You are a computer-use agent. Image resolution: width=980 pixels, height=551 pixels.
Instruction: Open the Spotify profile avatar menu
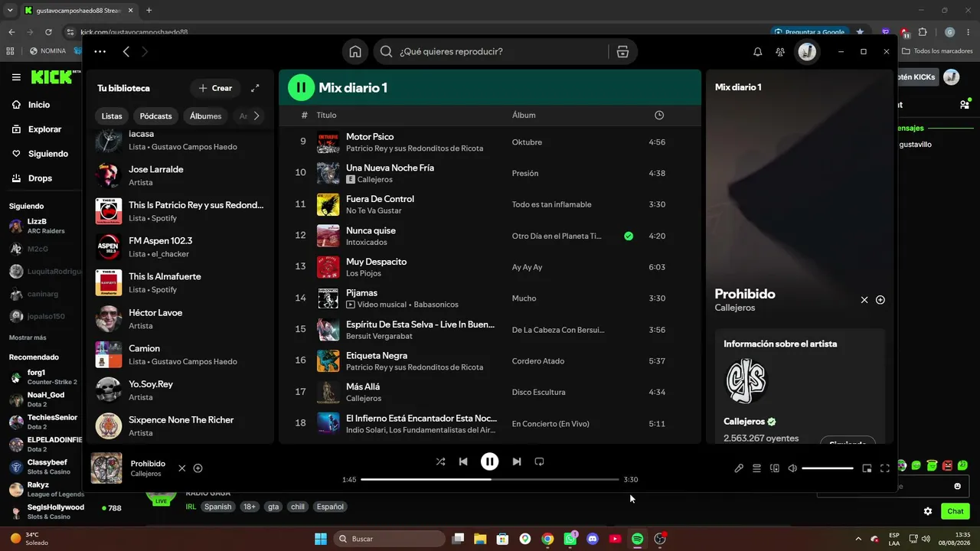pyautogui.click(x=807, y=52)
